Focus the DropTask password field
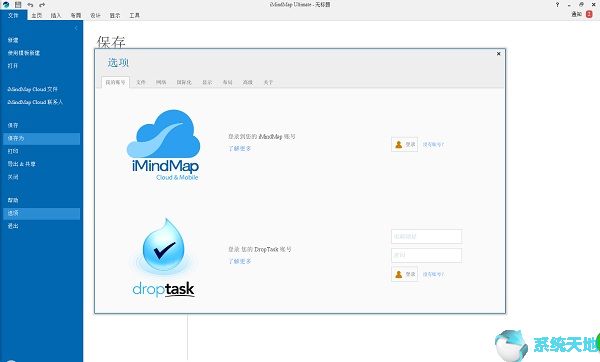 click(x=426, y=255)
